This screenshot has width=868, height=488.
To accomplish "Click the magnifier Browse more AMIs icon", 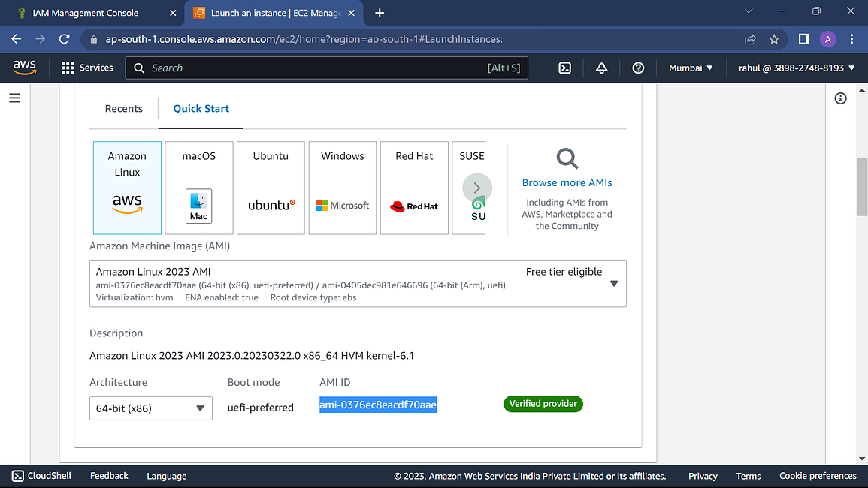I will click(567, 158).
